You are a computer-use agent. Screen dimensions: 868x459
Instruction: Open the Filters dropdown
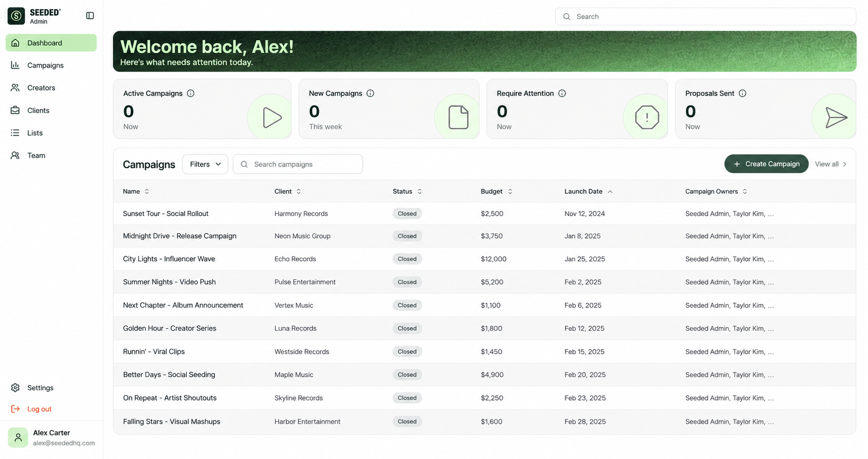205,164
